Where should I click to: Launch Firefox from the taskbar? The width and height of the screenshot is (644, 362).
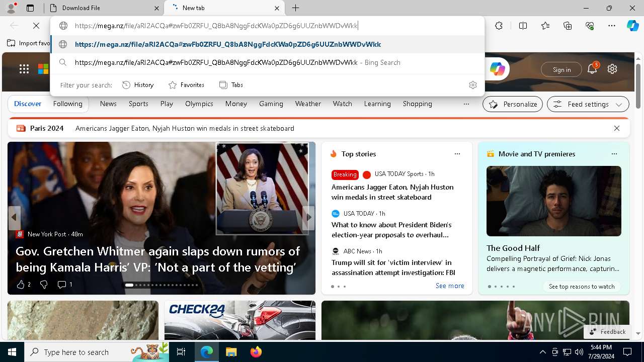256,352
